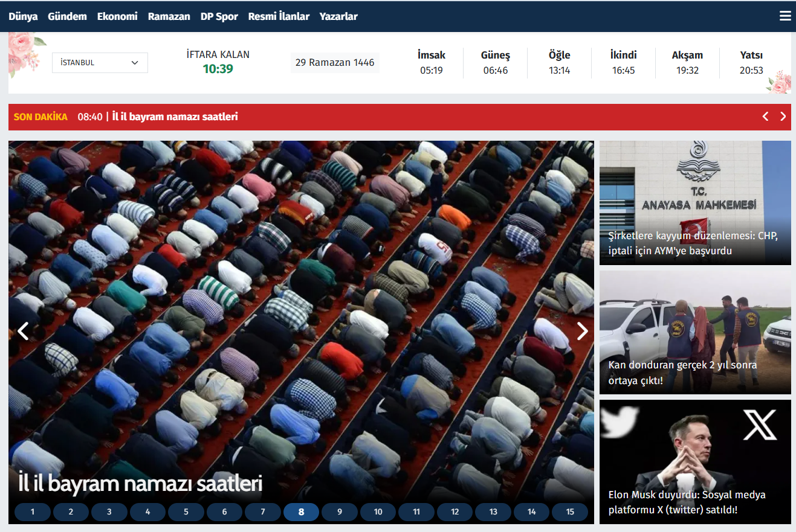Image resolution: width=796 pixels, height=532 pixels.
Task: Go to Yazarlar section
Action: 338,16
